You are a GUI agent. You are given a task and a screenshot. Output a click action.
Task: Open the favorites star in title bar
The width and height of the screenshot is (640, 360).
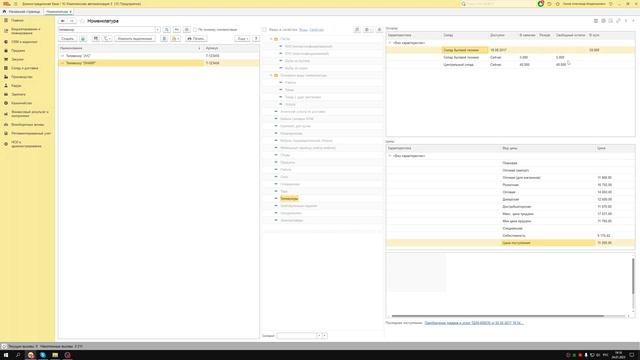(x=558, y=4)
